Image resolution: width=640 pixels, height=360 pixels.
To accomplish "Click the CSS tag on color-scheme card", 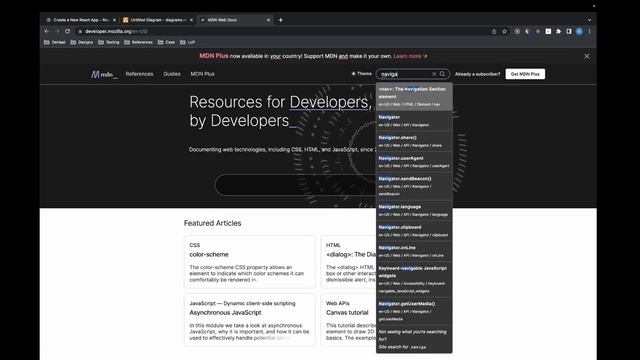I will click(x=195, y=245).
